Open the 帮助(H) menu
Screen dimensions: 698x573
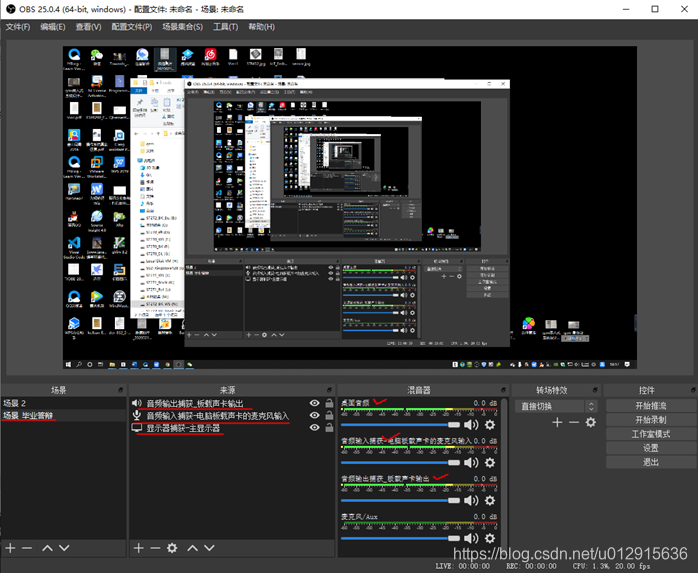(x=261, y=27)
